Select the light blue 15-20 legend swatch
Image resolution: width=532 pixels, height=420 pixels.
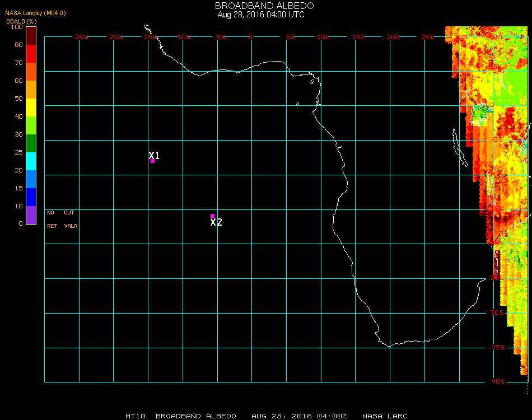(x=31, y=179)
